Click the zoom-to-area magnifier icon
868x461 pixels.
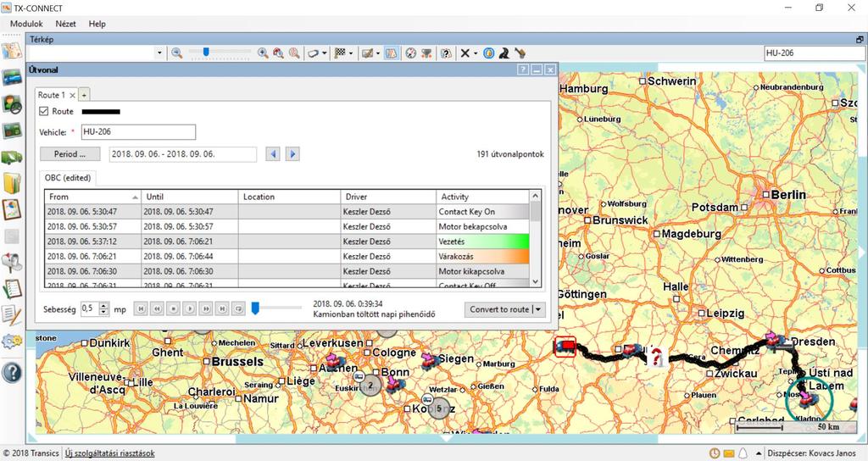[294, 53]
